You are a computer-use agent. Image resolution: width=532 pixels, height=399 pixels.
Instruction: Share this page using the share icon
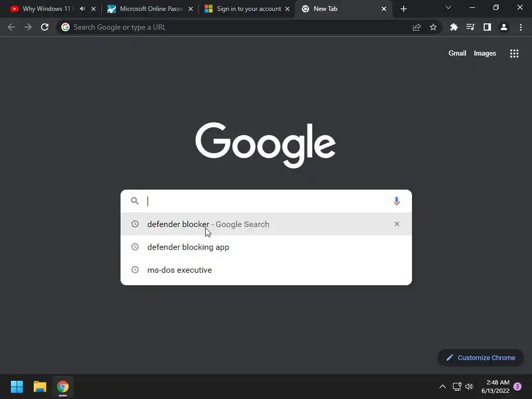417,27
